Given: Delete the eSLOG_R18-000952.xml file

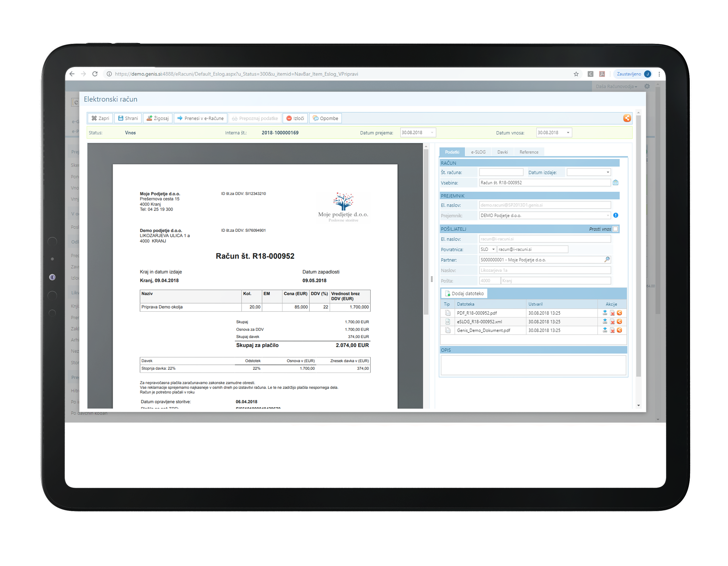Looking at the screenshot, I should (x=612, y=321).
